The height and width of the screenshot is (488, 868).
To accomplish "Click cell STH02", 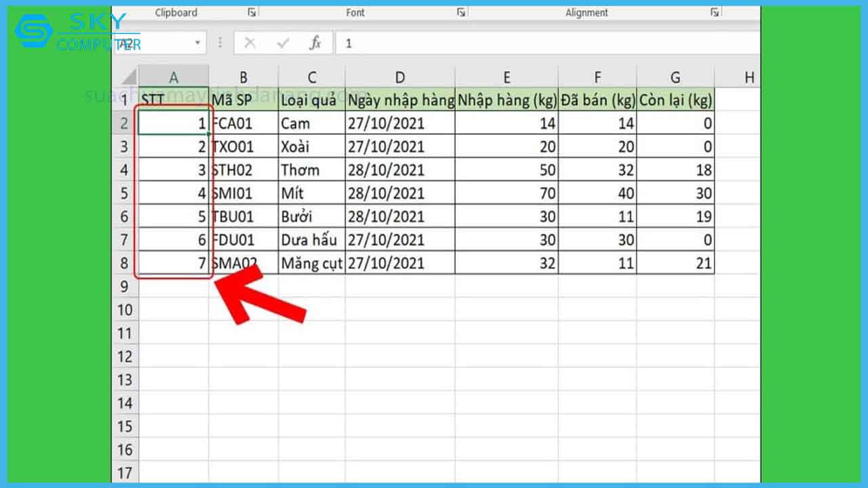I will tap(243, 170).
